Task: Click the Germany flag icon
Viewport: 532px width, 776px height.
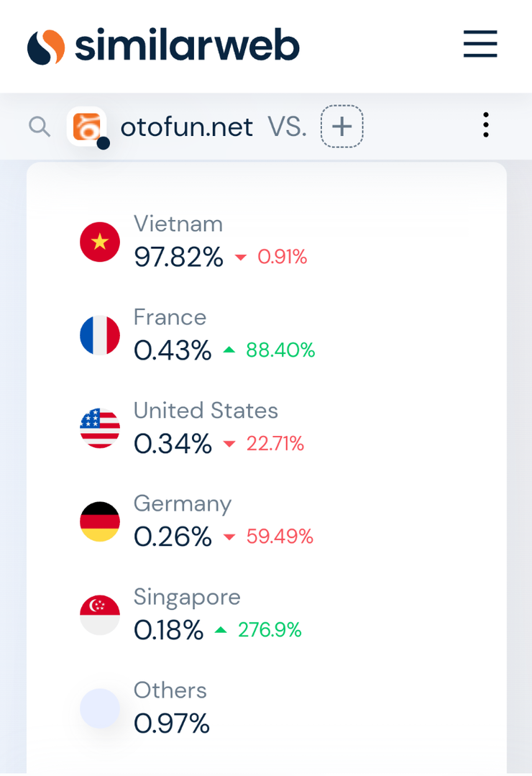Action: 100,521
